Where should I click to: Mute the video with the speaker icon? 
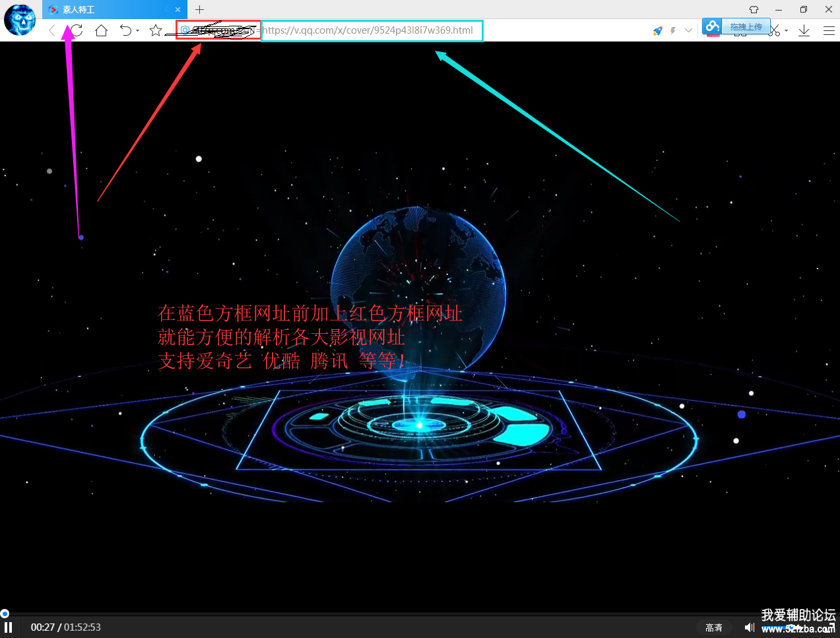[749, 627]
